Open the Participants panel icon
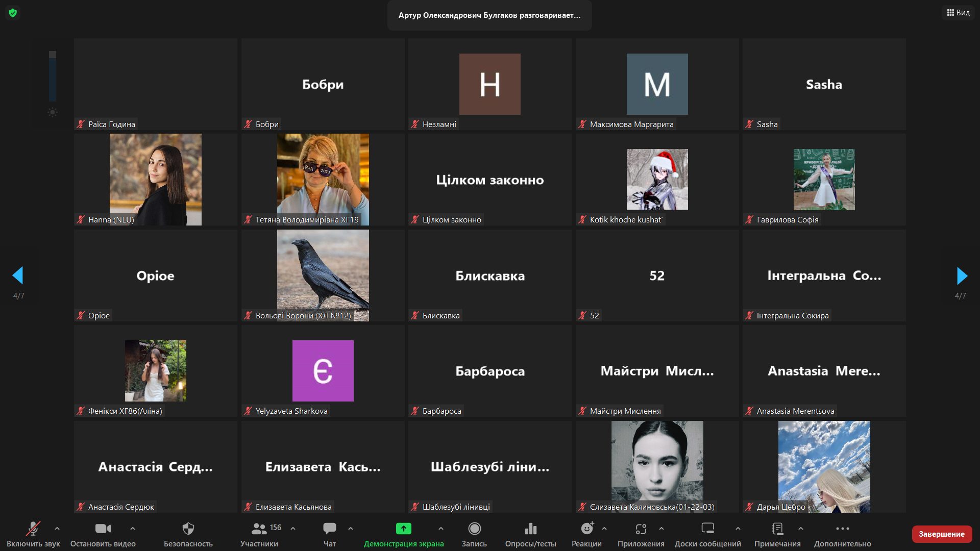 (x=259, y=529)
